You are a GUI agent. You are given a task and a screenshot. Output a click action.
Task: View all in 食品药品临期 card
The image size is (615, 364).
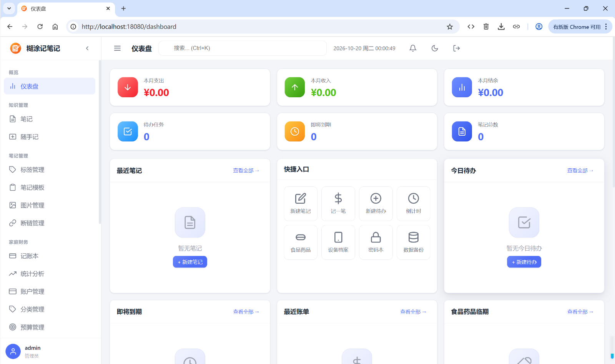coord(580,312)
